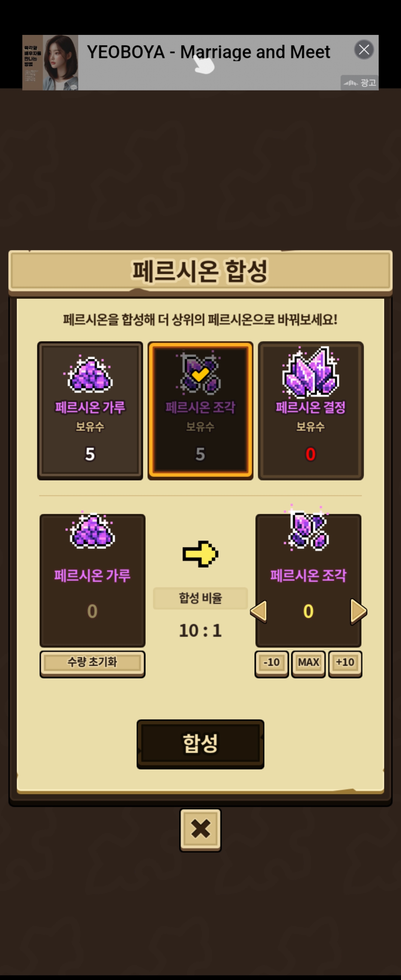Click the yellow checkmark on 페르시온 조각
This screenshot has width=401, height=980.
tap(200, 374)
